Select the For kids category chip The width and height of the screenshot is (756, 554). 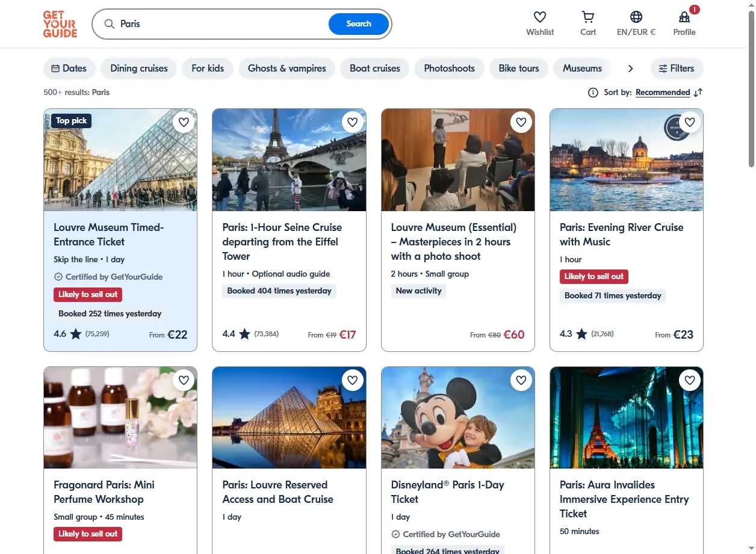(208, 68)
